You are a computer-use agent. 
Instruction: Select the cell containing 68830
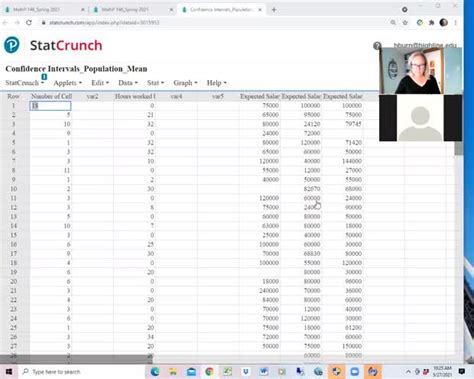click(301, 254)
